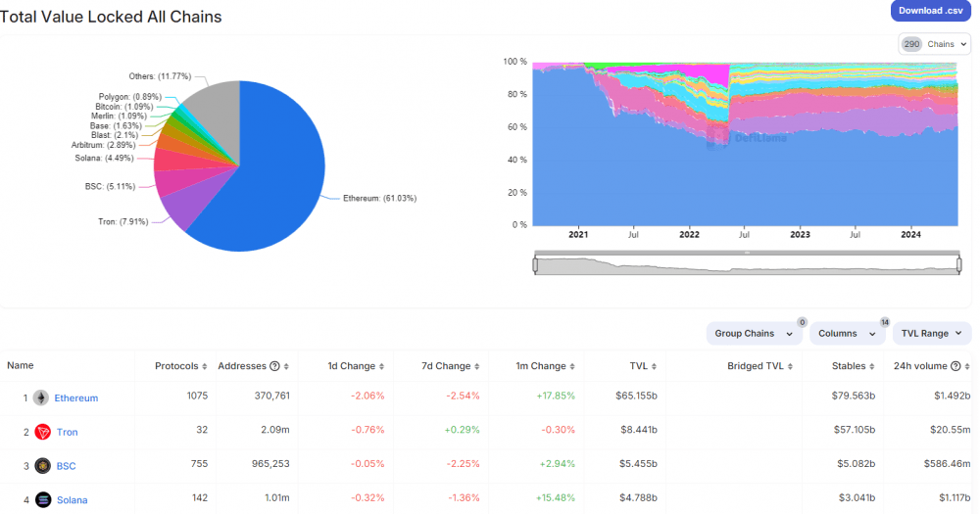The height and width of the screenshot is (514, 980).
Task: Click the left handle of chart range slider
Action: click(535, 264)
